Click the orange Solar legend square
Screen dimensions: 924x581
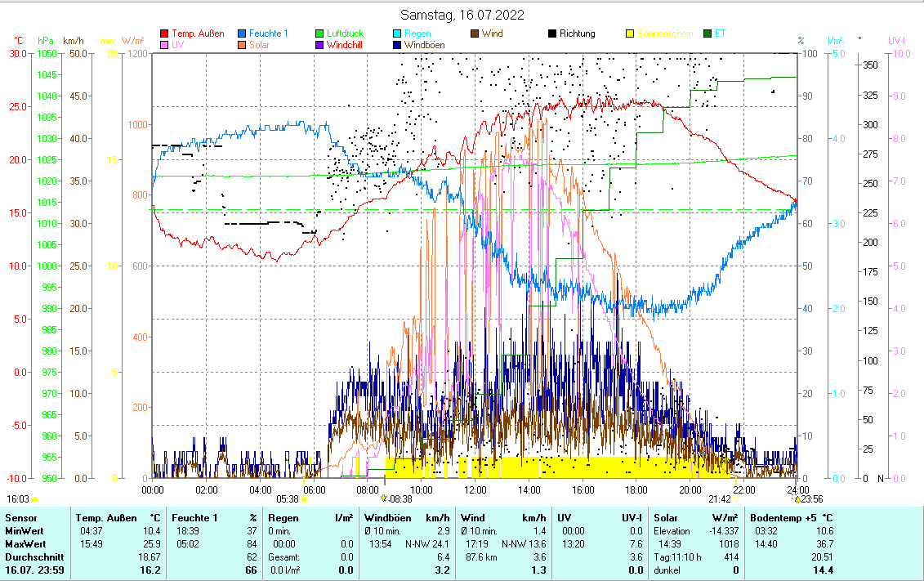[242, 45]
